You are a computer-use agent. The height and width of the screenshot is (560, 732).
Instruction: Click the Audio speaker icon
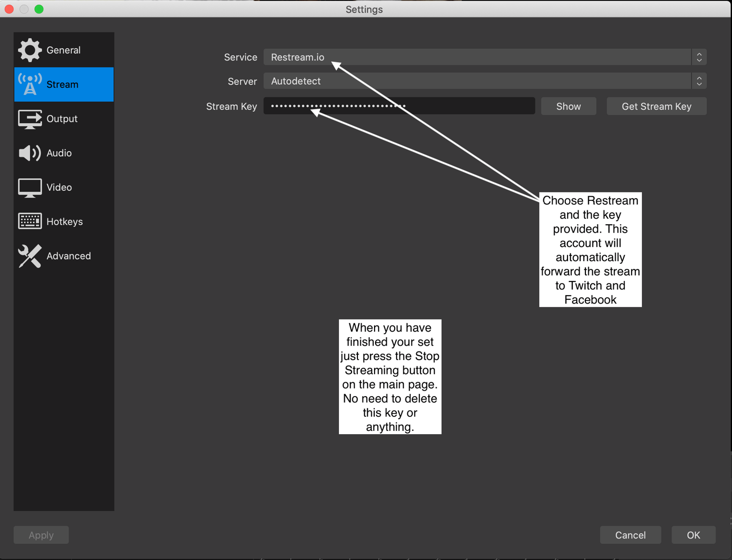30,153
